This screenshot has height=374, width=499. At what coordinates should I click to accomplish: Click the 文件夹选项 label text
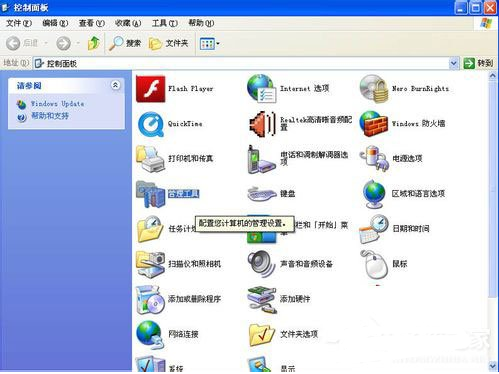pos(299,334)
